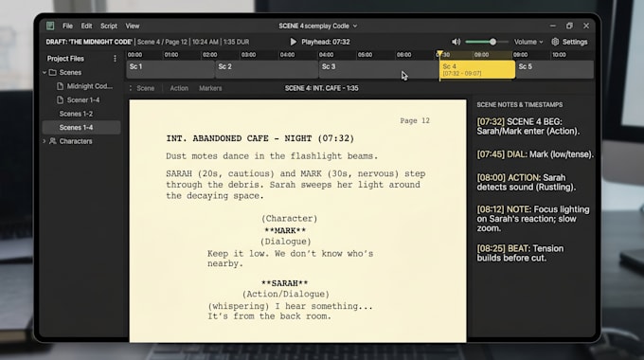Viewport: 644px width, 360px height.
Task: Select the Sc 3 timeline clip
Action: coord(379,69)
